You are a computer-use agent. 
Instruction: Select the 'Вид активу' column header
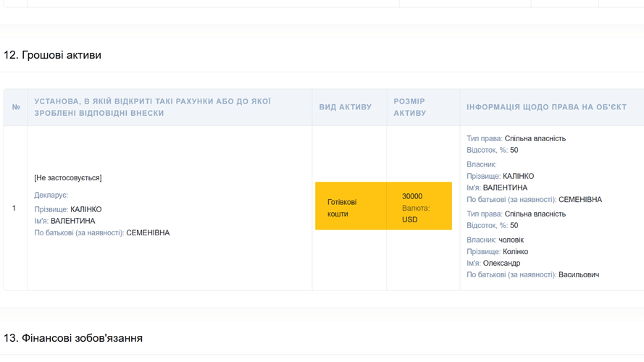pos(346,107)
